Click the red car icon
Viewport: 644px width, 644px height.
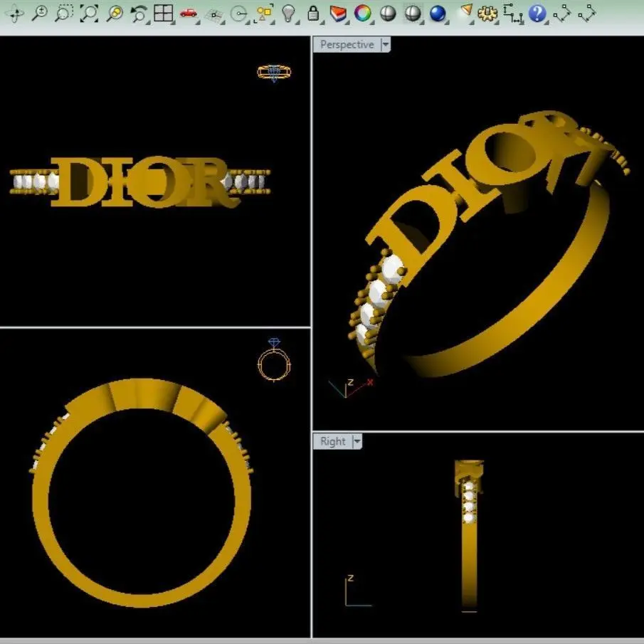click(188, 13)
